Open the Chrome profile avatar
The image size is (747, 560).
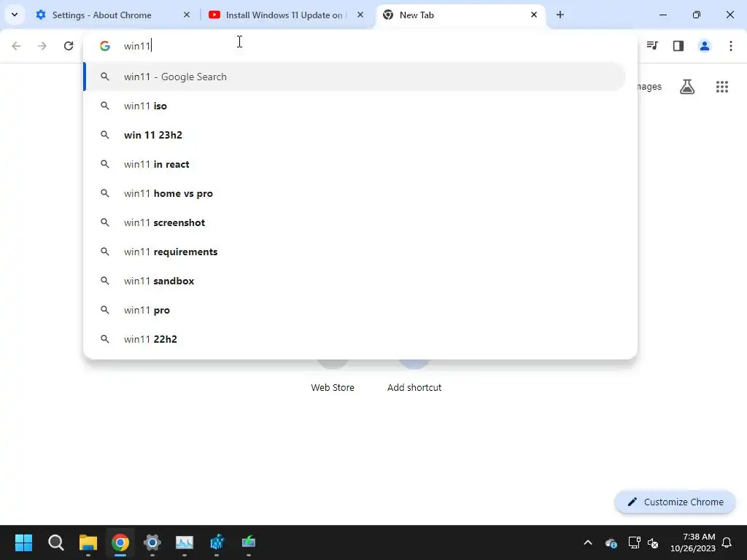pyautogui.click(x=705, y=46)
